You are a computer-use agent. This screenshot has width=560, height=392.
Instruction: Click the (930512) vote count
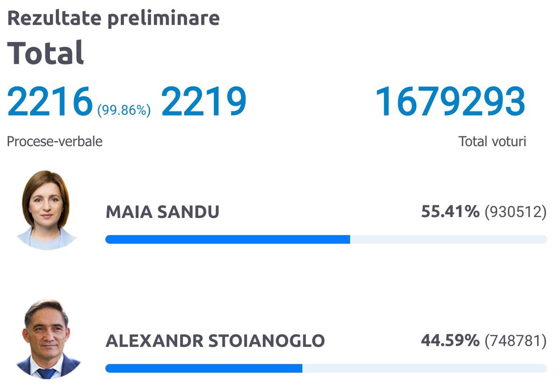tap(515, 212)
